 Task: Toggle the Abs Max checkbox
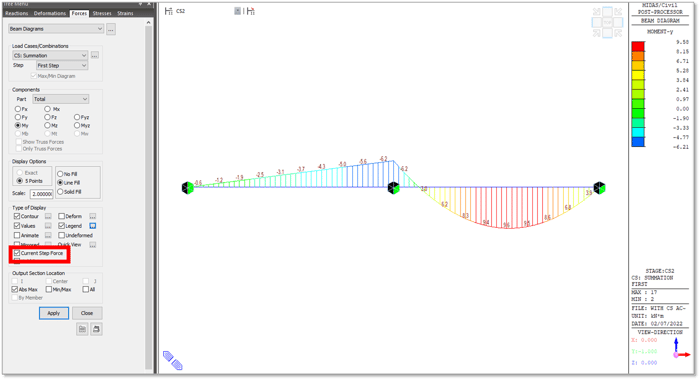click(15, 289)
